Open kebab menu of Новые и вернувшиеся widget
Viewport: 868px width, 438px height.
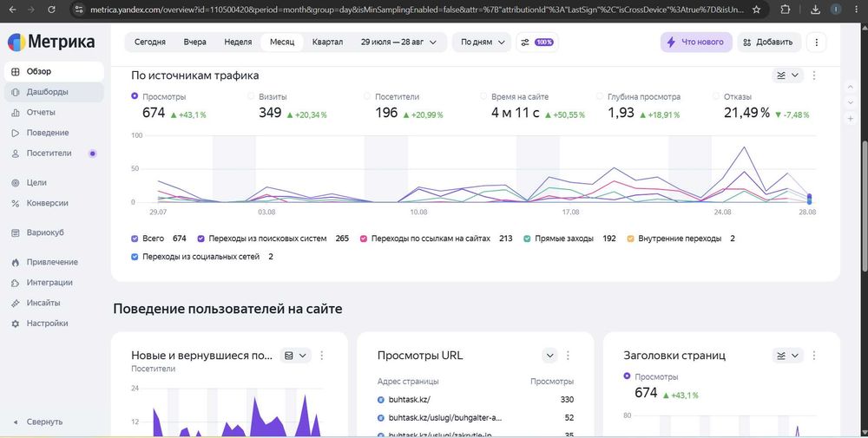pos(322,356)
